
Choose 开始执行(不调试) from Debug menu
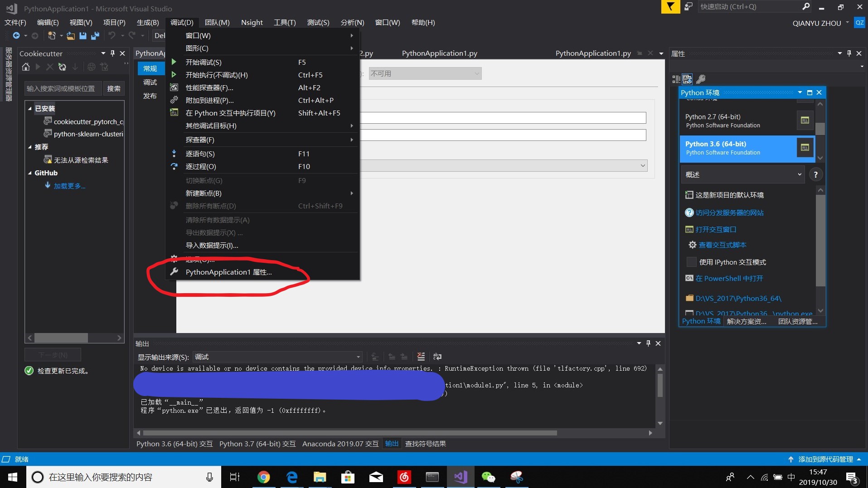click(263, 75)
